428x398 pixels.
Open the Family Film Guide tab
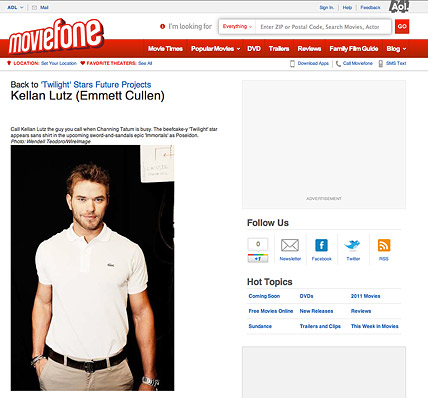pos(354,49)
